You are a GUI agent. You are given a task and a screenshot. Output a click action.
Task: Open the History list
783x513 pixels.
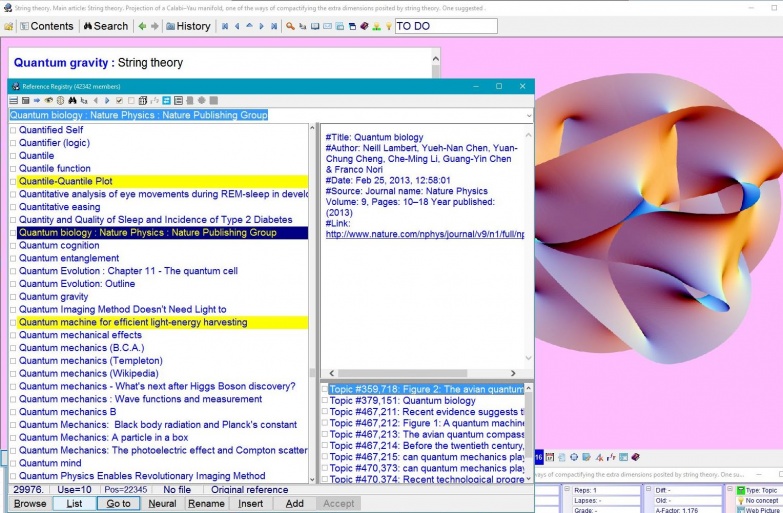tap(186, 26)
